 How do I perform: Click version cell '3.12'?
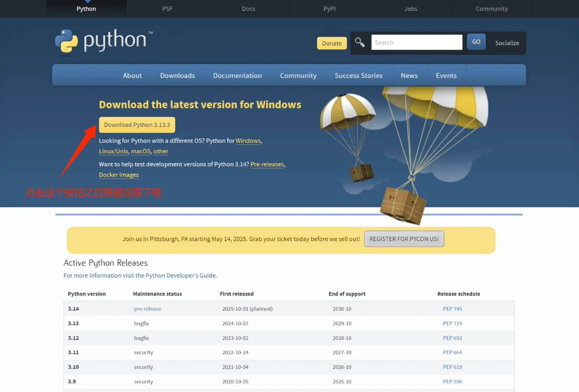[73, 338]
